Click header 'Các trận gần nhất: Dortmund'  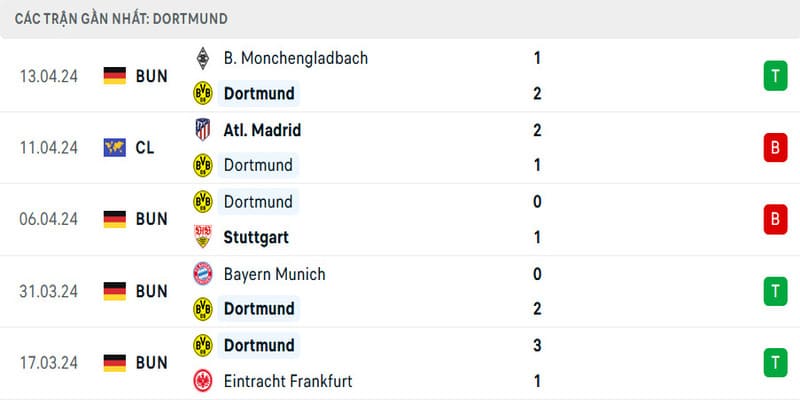coord(121,18)
